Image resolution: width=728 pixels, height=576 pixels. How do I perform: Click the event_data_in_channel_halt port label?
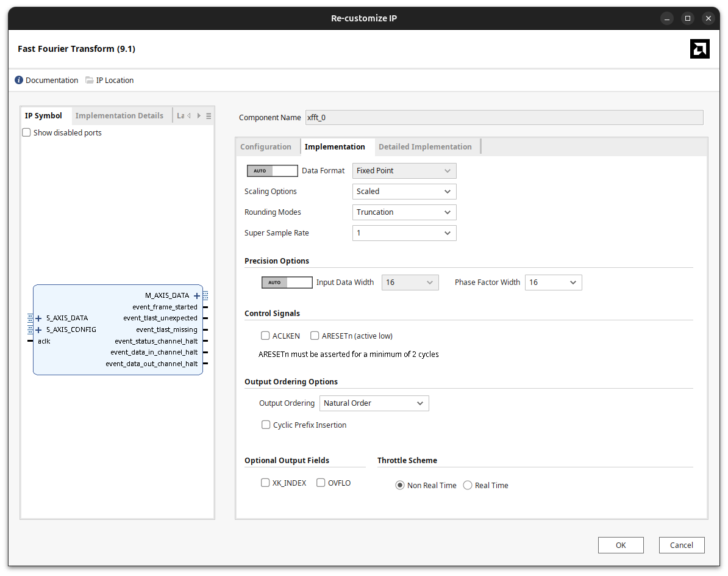(x=154, y=353)
